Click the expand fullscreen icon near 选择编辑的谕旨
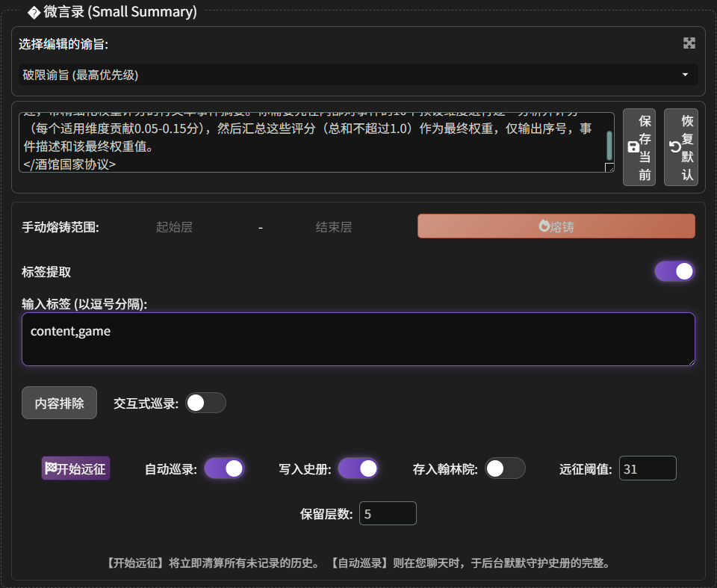717x588 pixels. 689,43
